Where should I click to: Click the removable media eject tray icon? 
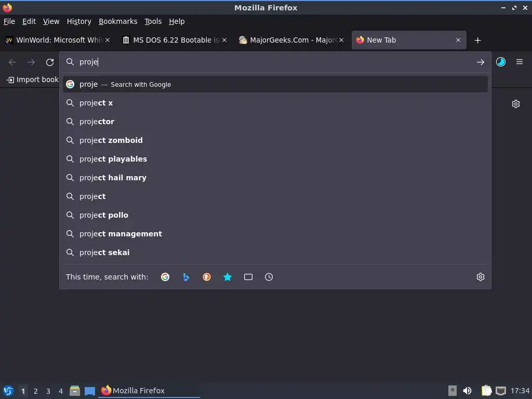point(453,391)
